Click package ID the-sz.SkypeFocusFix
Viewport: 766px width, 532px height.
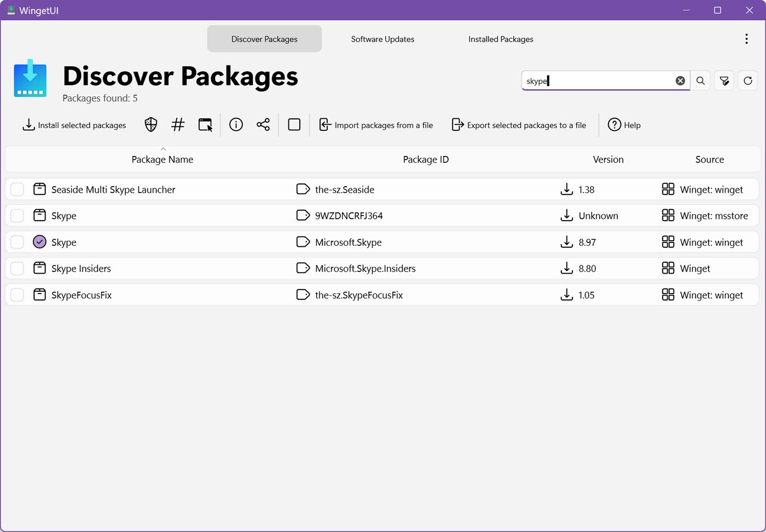(359, 295)
